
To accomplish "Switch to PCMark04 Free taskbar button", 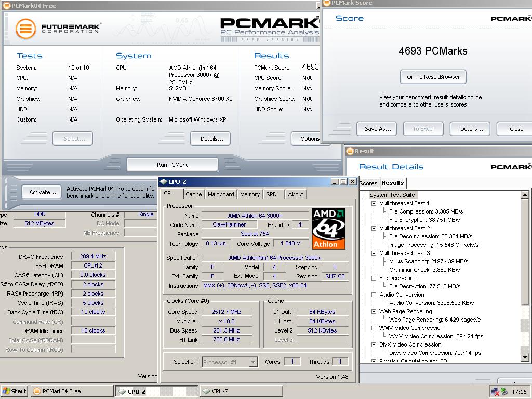I will (x=72, y=391).
